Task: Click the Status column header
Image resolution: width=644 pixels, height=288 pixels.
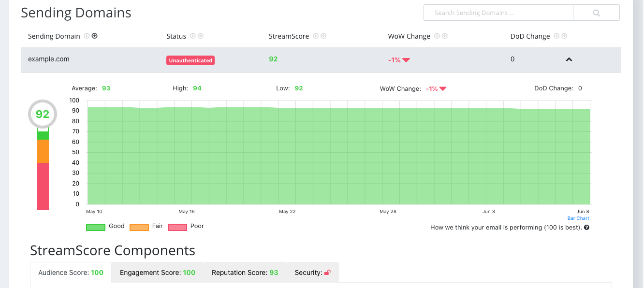Action: pos(176,36)
